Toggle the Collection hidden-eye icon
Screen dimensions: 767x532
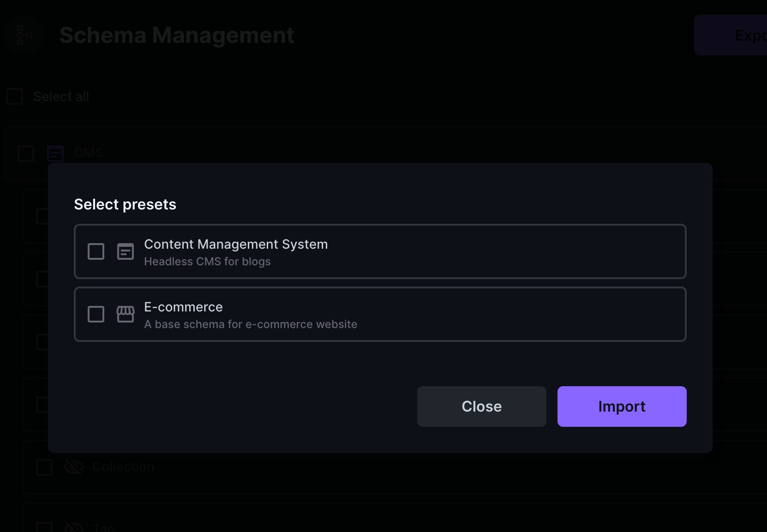74,467
